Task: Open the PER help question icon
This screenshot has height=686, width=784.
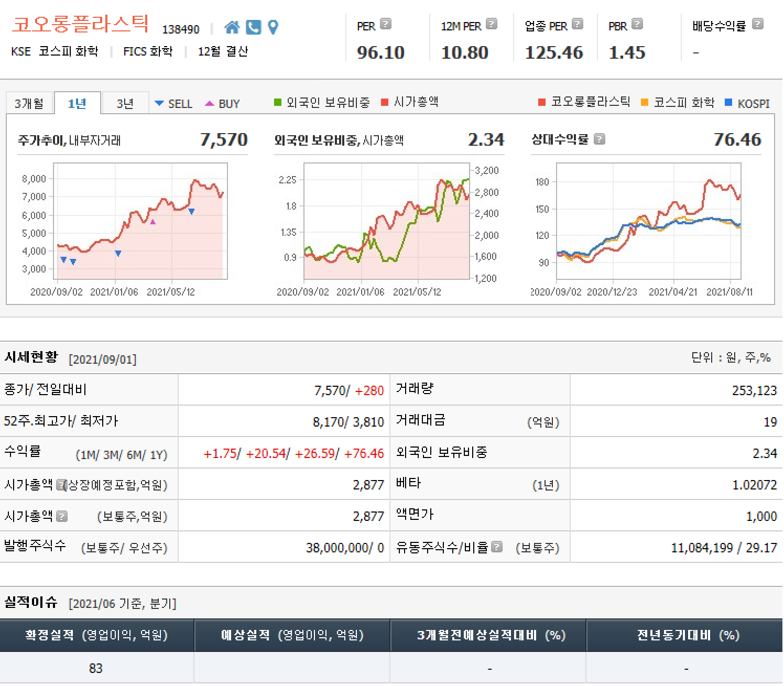Action: pos(386,24)
